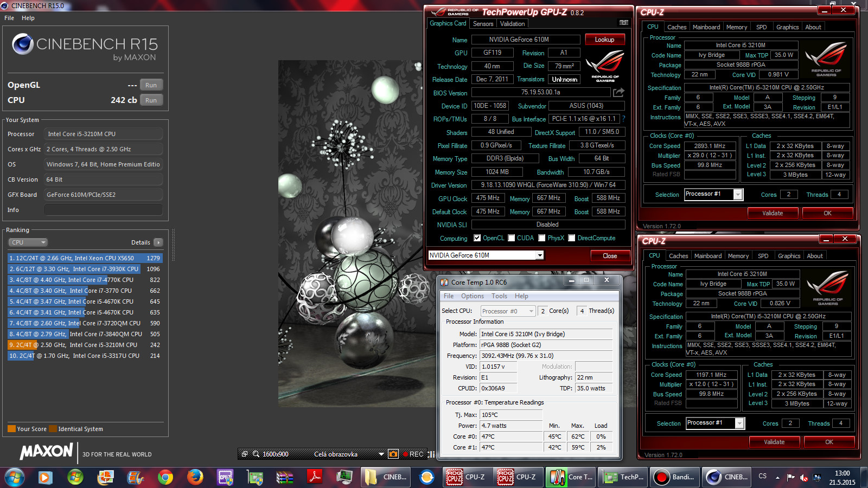Open the media player taskbar icon
868x488 pixels.
click(45, 477)
